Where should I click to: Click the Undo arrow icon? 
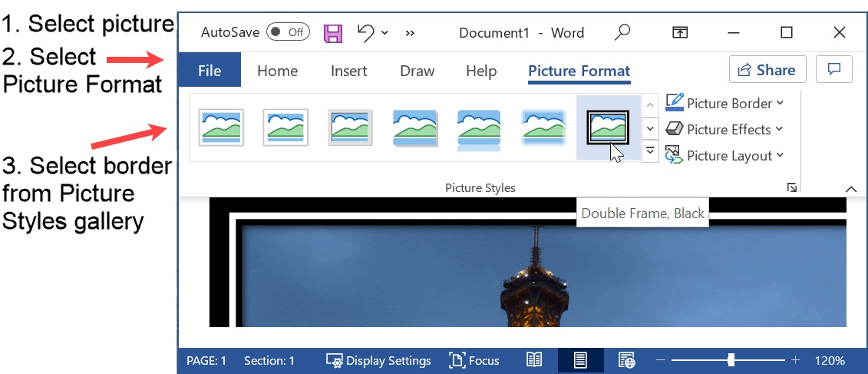click(x=366, y=32)
